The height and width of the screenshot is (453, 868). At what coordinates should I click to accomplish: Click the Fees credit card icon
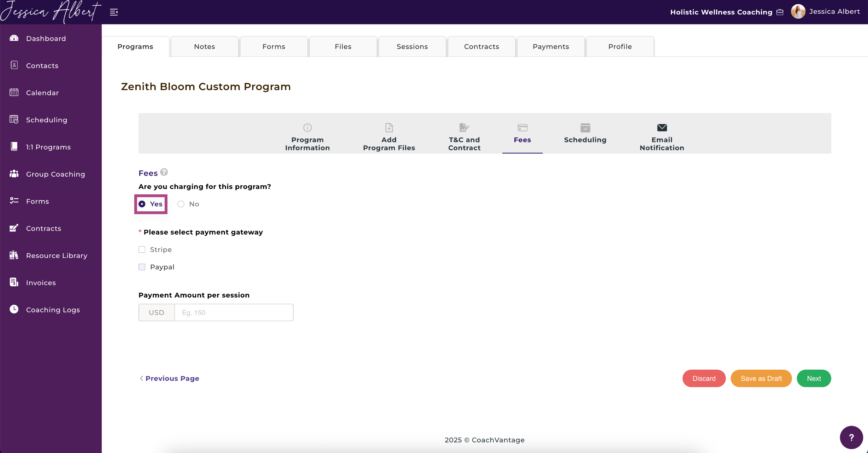[522, 128]
